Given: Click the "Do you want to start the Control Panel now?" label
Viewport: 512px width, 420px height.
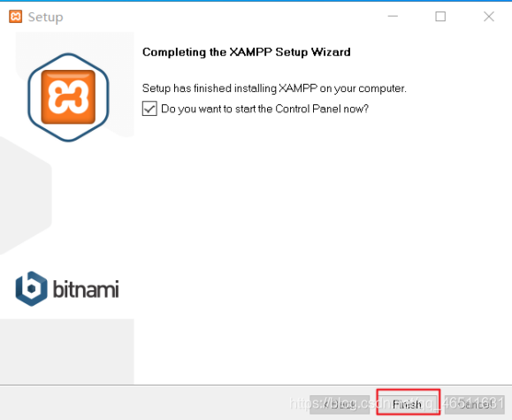Looking at the screenshot, I should (264, 109).
